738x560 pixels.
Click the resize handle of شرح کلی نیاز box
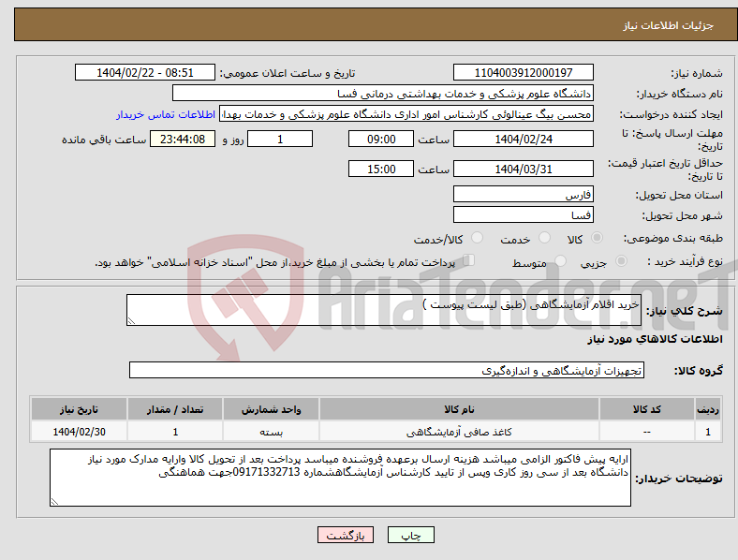tap(131, 321)
